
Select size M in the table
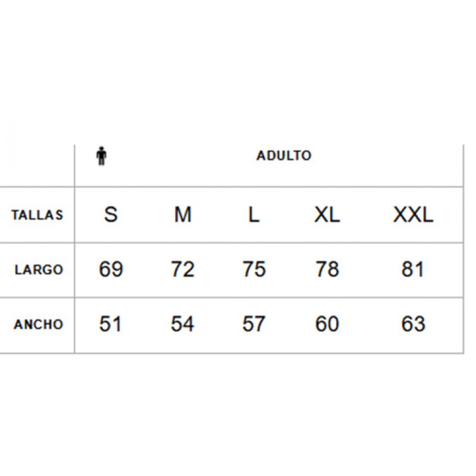point(183,215)
